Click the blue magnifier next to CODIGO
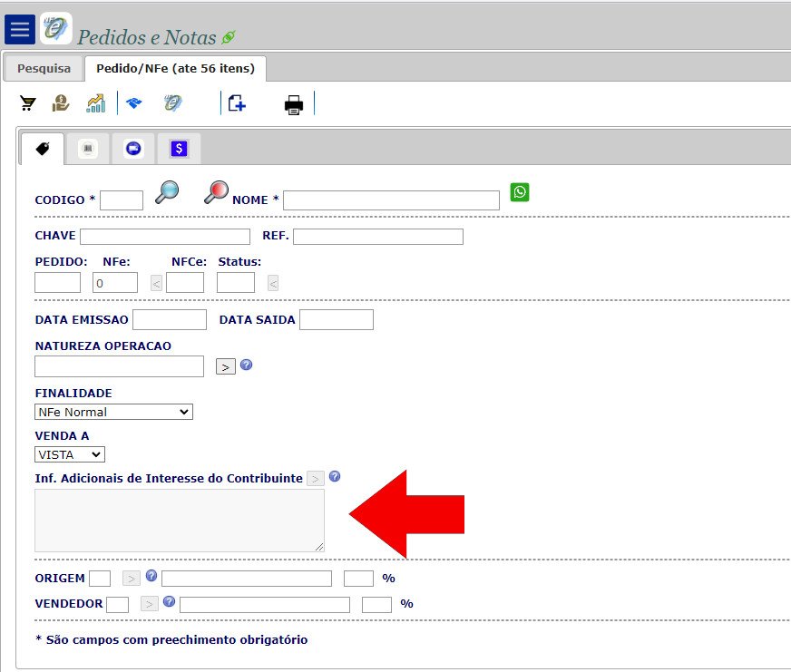 coord(167,192)
